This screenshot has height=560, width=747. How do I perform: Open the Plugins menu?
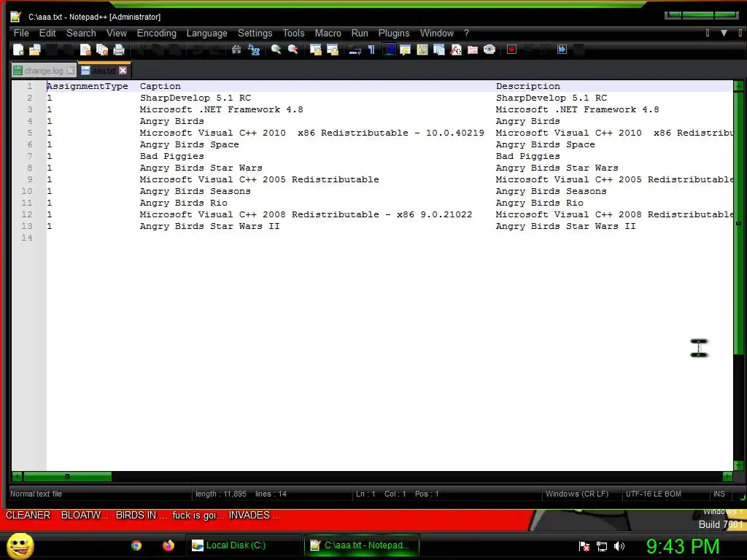point(394,33)
